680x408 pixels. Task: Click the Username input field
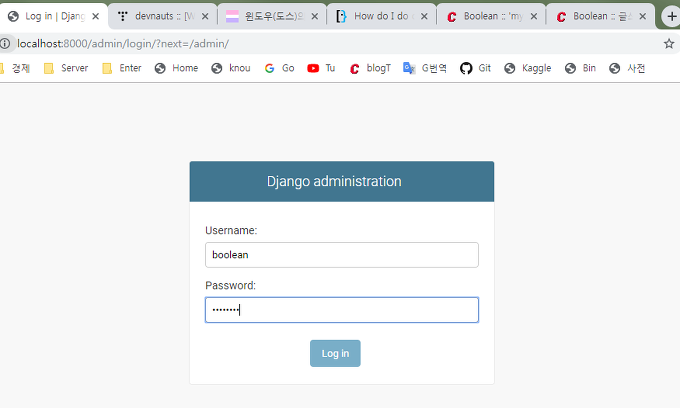[x=342, y=255]
